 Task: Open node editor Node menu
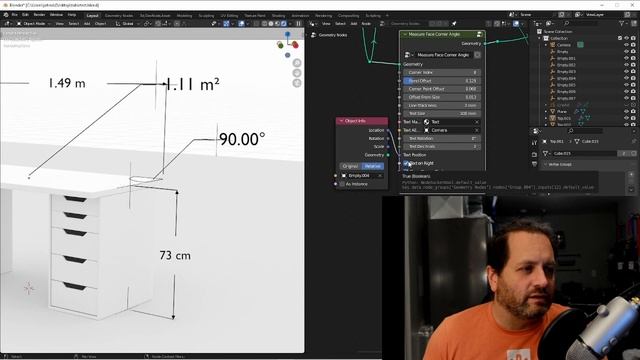(366, 24)
